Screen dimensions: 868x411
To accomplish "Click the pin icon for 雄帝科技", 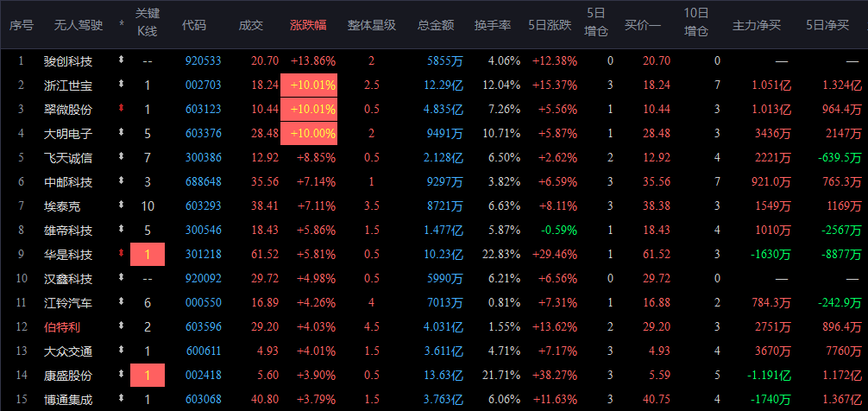I will point(122,230).
